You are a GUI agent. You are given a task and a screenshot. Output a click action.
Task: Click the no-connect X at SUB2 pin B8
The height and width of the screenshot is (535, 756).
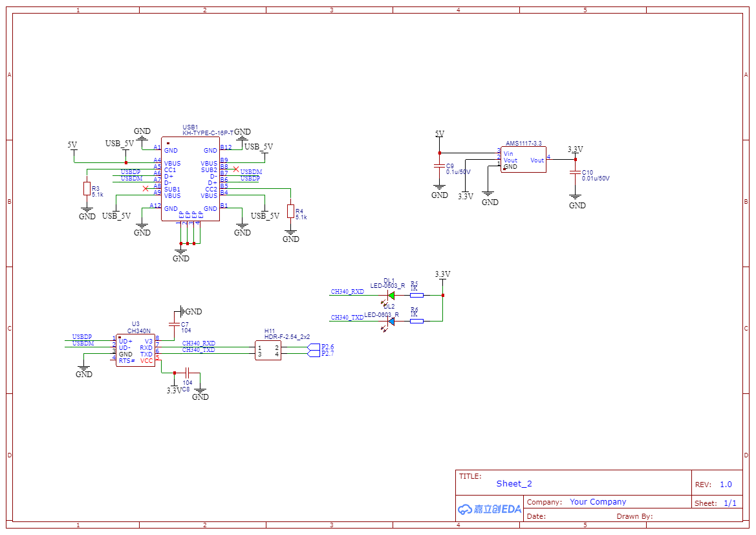236,169
